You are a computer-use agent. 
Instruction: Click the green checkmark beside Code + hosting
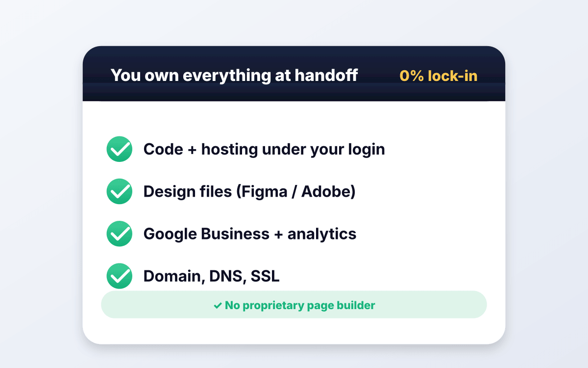[119, 149]
